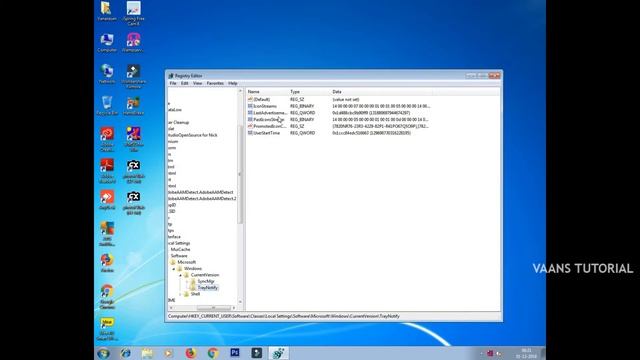Open the Adobe Reader desktop shortcut

pyautogui.click(x=107, y=171)
